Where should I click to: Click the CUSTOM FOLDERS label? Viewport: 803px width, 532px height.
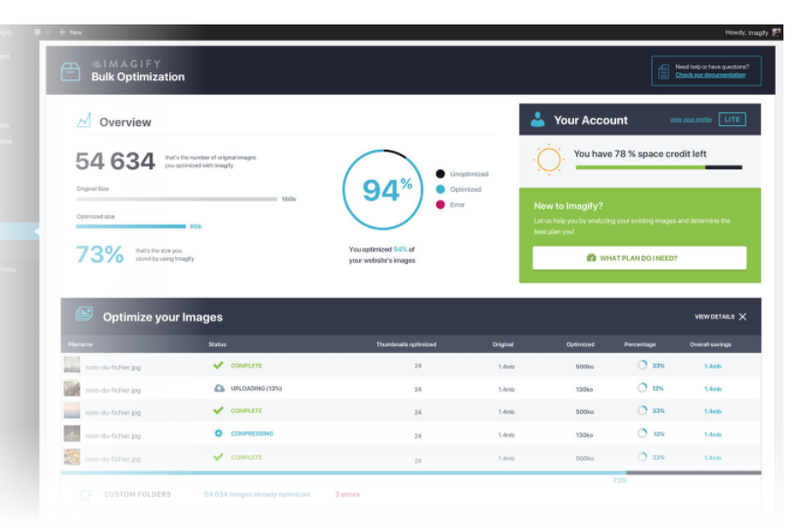(x=137, y=494)
